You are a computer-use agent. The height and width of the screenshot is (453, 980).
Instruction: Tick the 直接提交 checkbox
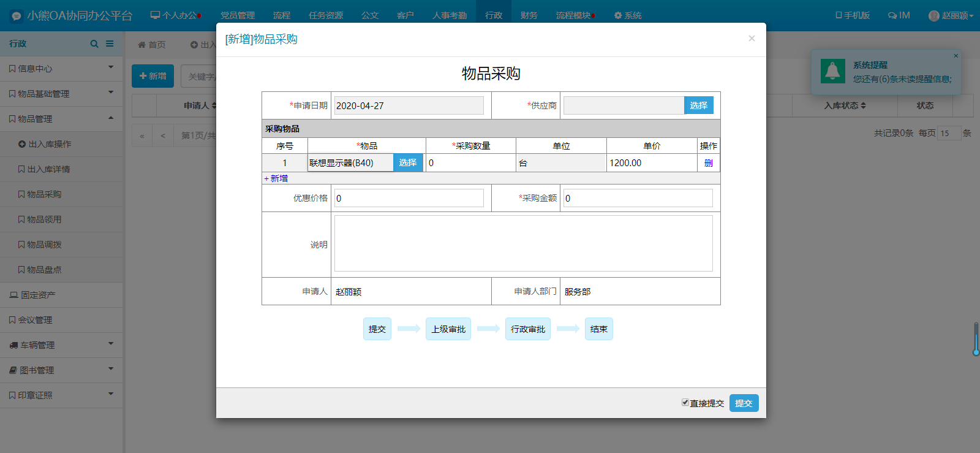(x=685, y=403)
